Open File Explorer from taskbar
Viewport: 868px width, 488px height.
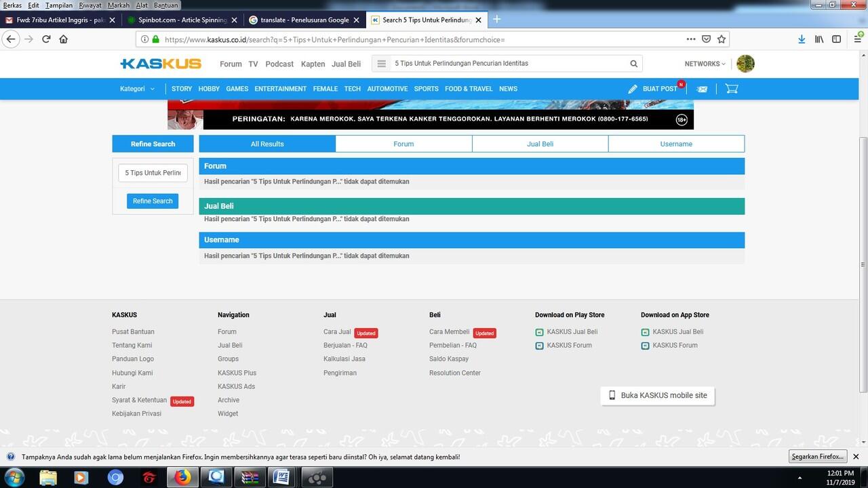[x=48, y=477]
